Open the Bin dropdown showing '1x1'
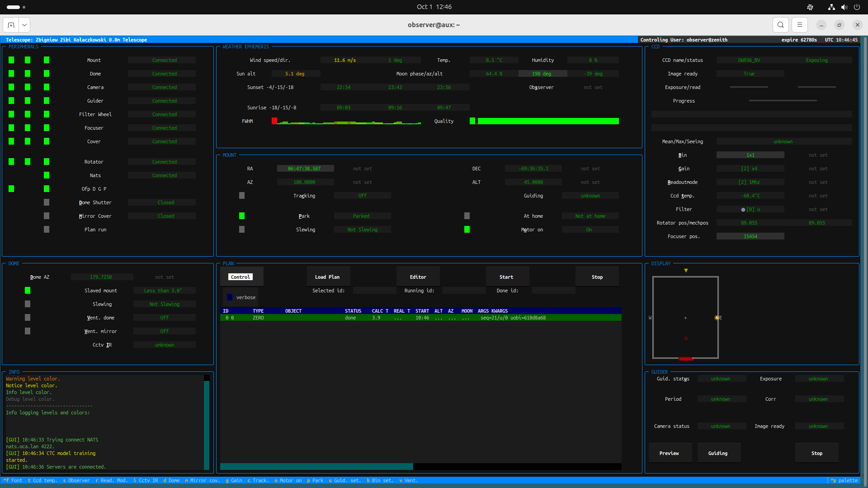 (750, 155)
